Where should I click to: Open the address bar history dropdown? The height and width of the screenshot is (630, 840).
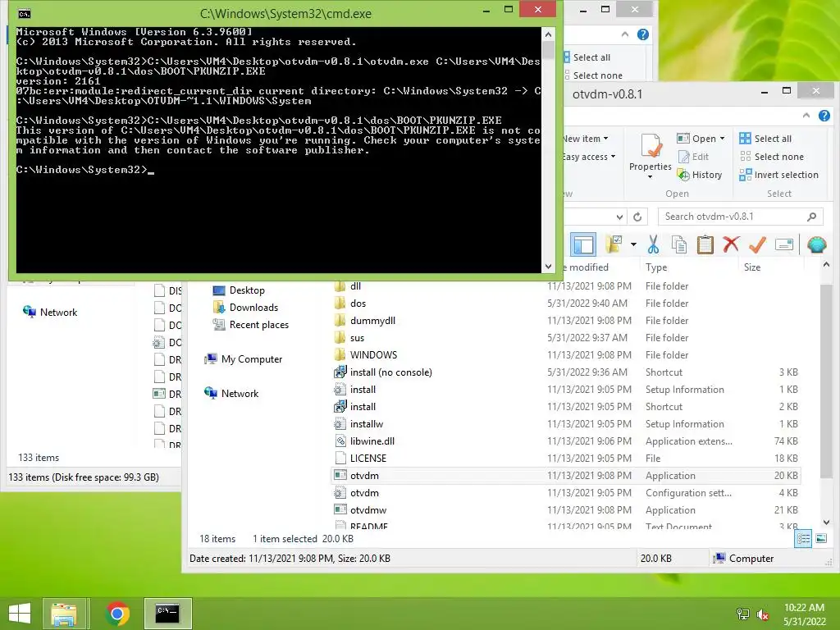pyautogui.click(x=619, y=217)
